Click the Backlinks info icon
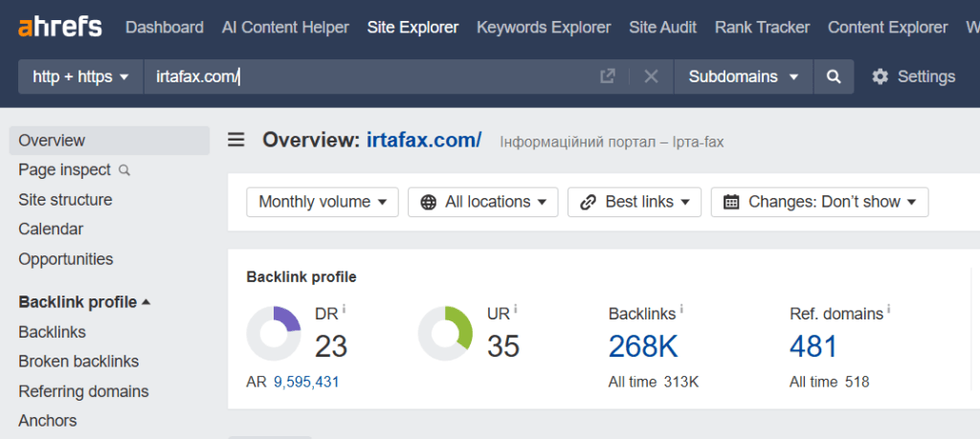The width and height of the screenshot is (980, 439). pos(681,309)
